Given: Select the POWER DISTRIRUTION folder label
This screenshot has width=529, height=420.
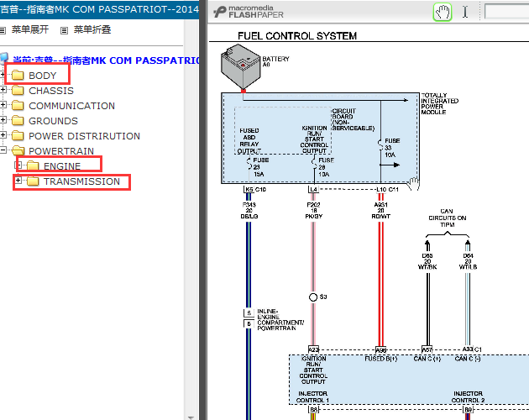Looking at the screenshot, I should pyautogui.click(x=84, y=136).
